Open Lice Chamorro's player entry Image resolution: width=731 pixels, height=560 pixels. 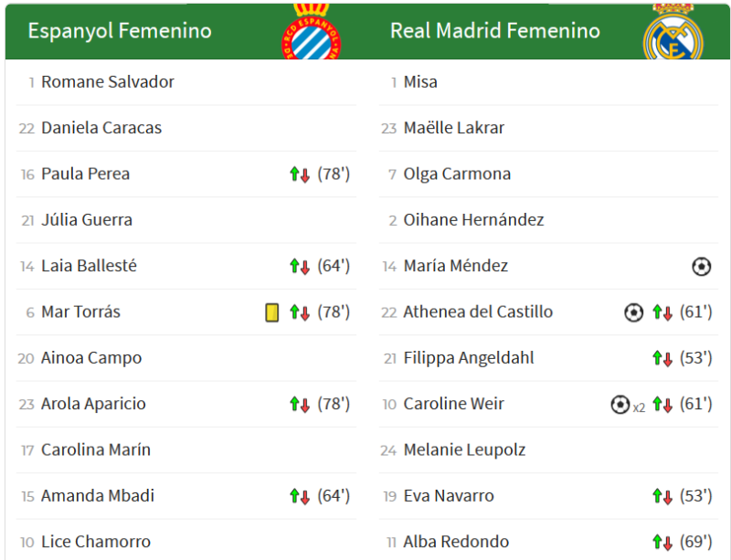pos(96,543)
